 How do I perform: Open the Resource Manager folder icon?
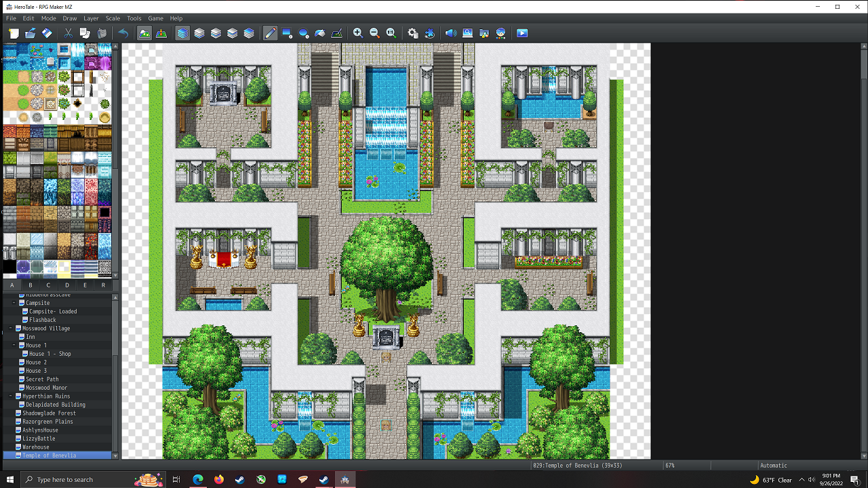pos(484,33)
